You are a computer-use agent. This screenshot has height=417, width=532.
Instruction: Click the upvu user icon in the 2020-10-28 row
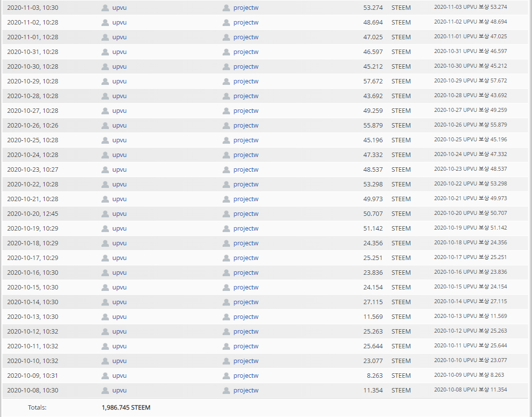[x=105, y=96]
